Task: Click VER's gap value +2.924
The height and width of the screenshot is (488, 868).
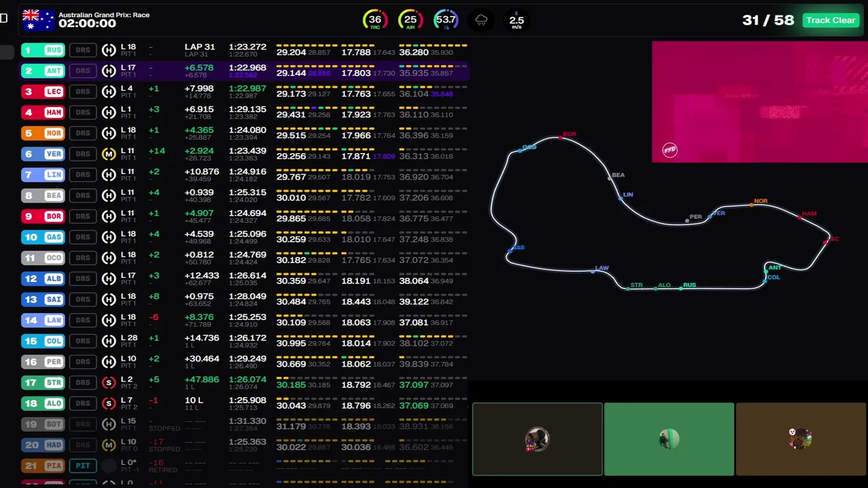Action: 199,150
